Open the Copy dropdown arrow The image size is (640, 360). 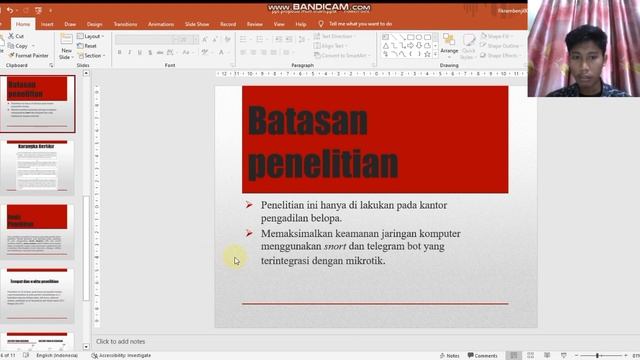click(x=33, y=46)
